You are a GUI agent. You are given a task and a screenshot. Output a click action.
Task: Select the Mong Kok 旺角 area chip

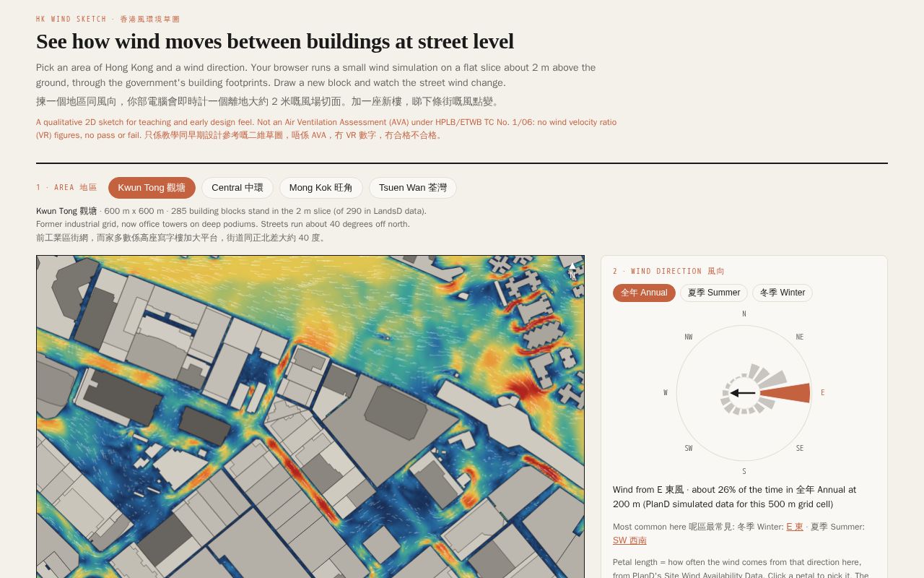pos(321,188)
